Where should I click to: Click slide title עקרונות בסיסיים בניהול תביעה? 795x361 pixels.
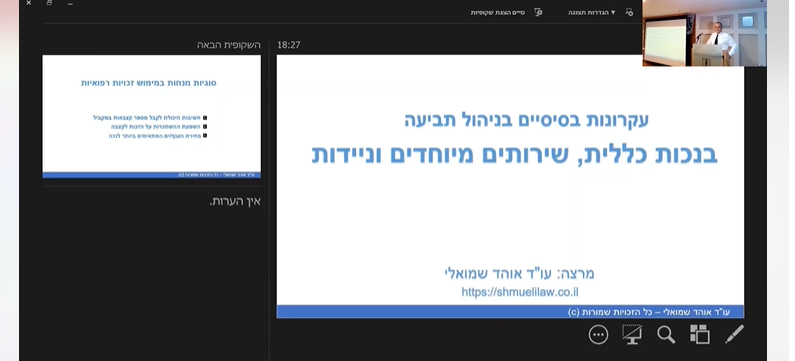tap(526, 120)
